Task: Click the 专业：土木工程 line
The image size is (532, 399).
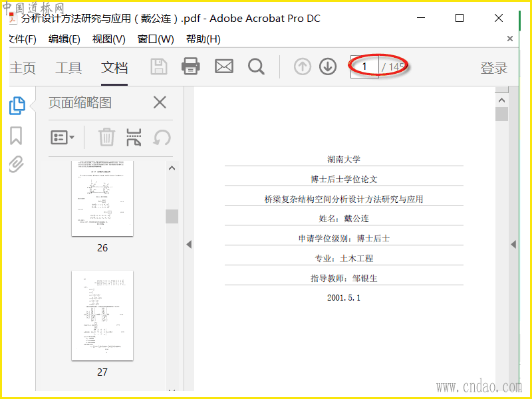Action: [x=344, y=259]
